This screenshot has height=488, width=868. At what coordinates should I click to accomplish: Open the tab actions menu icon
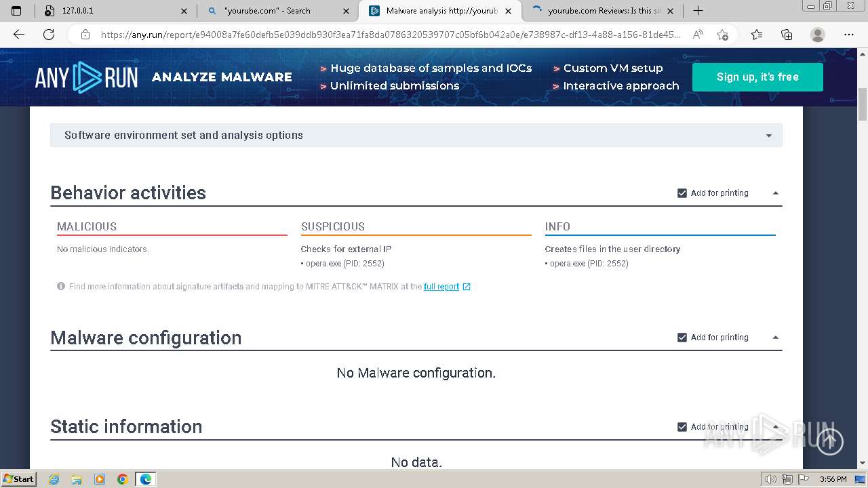pyautogui.click(x=17, y=11)
